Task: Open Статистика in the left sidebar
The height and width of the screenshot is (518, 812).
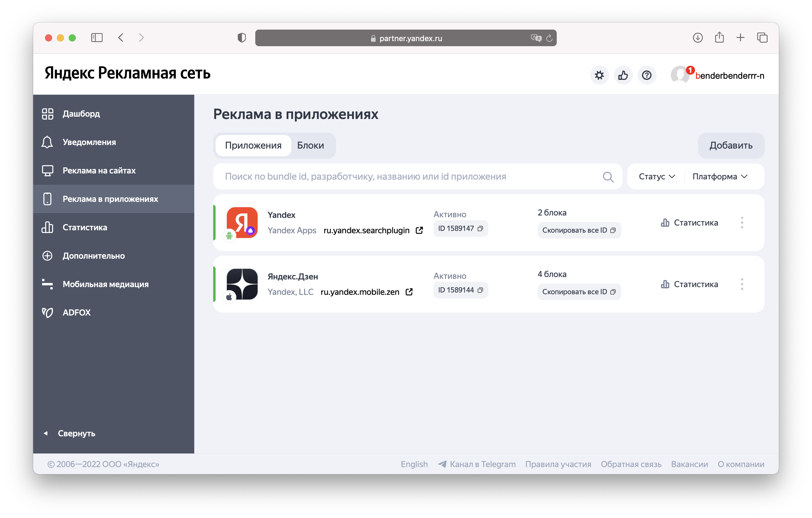Action: coord(85,228)
